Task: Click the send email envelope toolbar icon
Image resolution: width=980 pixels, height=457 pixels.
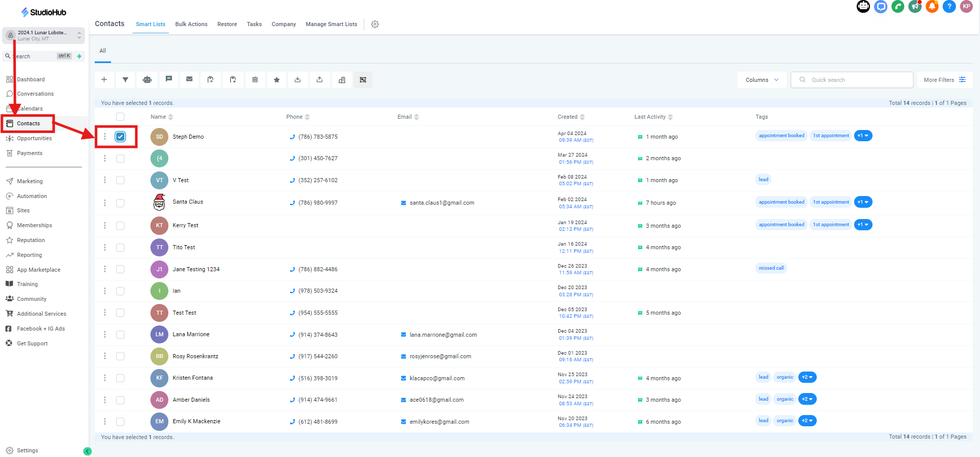Action: click(189, 79)
